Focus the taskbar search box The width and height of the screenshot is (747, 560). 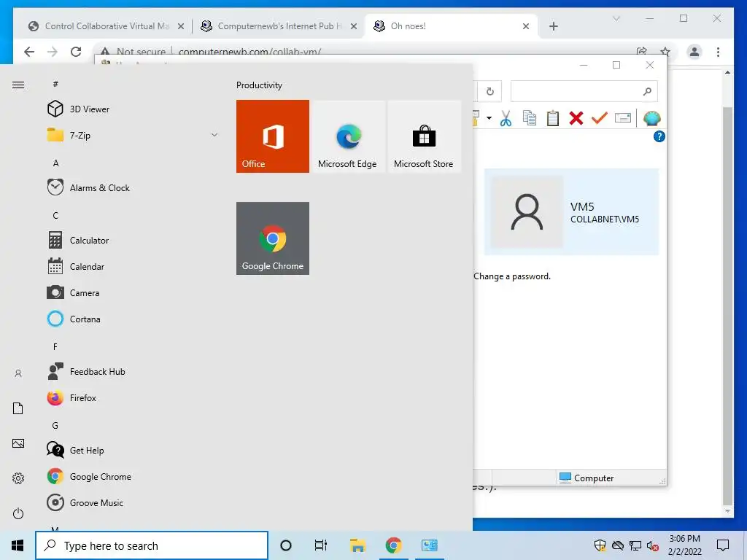click(x=152, y=545)
